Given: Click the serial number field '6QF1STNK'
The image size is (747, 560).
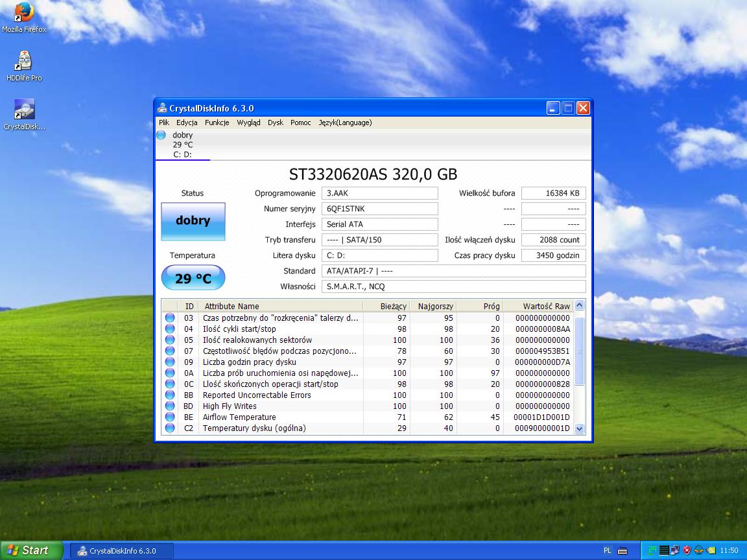Looking at the screenshot, I should pos(380,209).
